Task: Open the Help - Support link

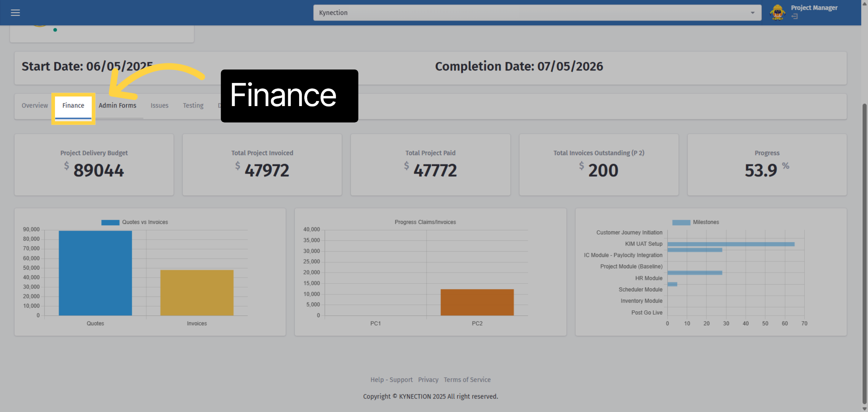Action: 391,379
